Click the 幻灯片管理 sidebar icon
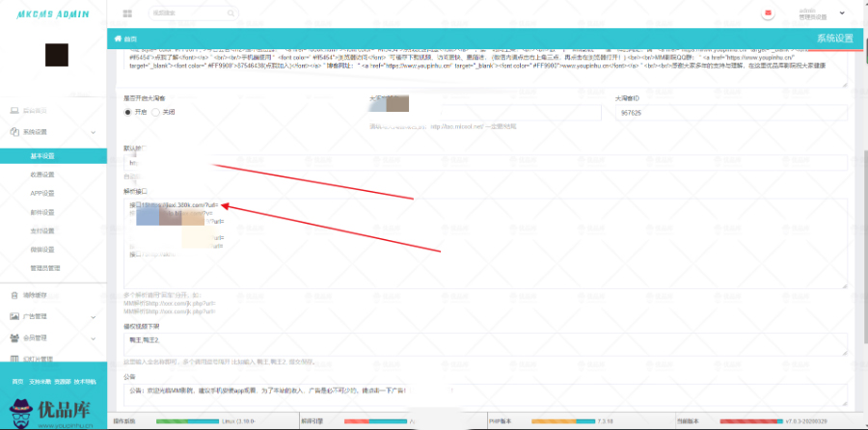868x430 pixels. [14, 359]
